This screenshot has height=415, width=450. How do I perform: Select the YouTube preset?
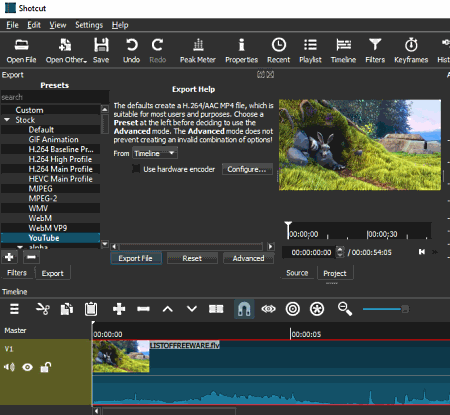pyautogui.click(x=50, y=238)
